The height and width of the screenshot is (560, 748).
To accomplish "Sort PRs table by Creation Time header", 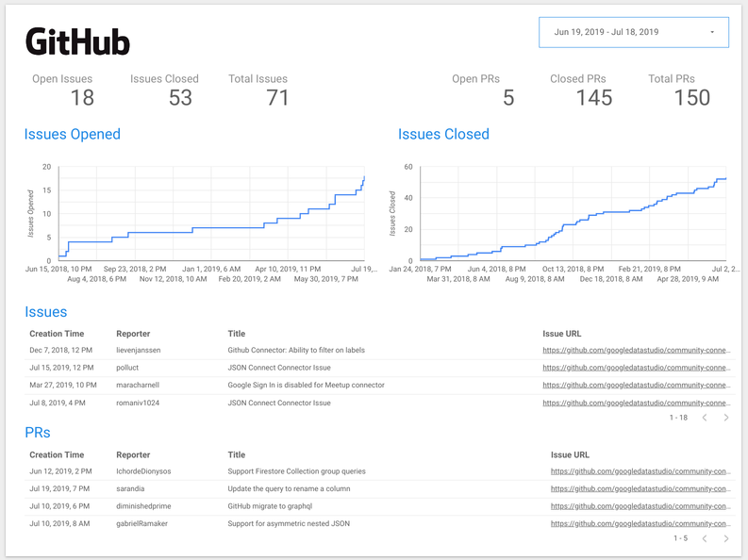I will pos(57,454).
